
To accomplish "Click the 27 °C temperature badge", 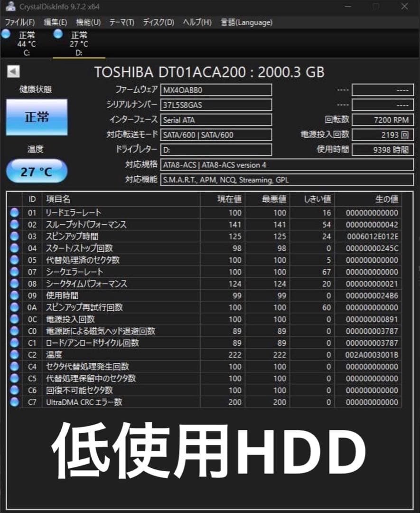I will [x=37, y=171].
